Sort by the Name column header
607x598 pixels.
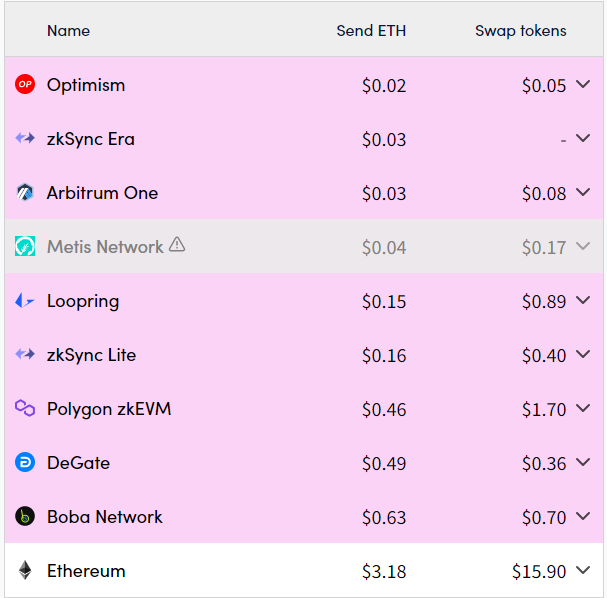68,31
